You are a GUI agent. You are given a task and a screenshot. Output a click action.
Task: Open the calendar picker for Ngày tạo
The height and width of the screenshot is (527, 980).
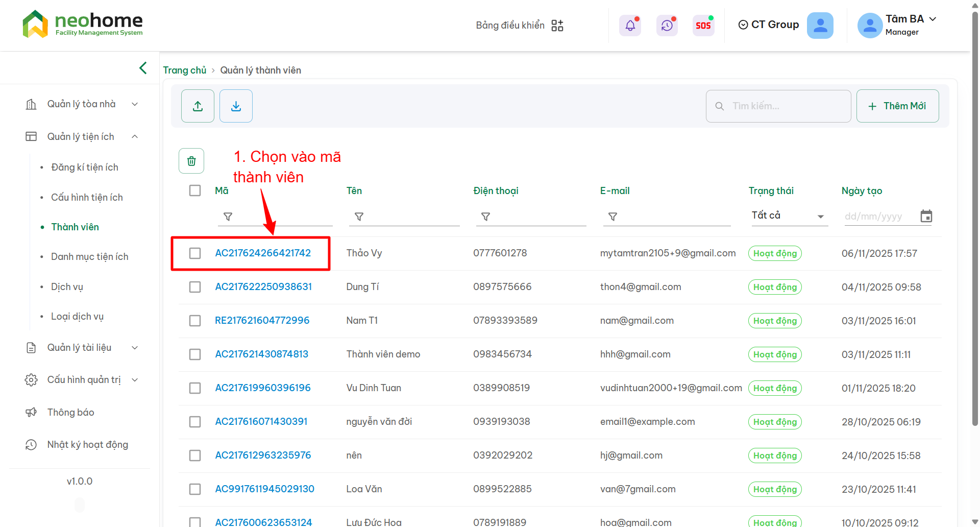(x=926, y=216)
